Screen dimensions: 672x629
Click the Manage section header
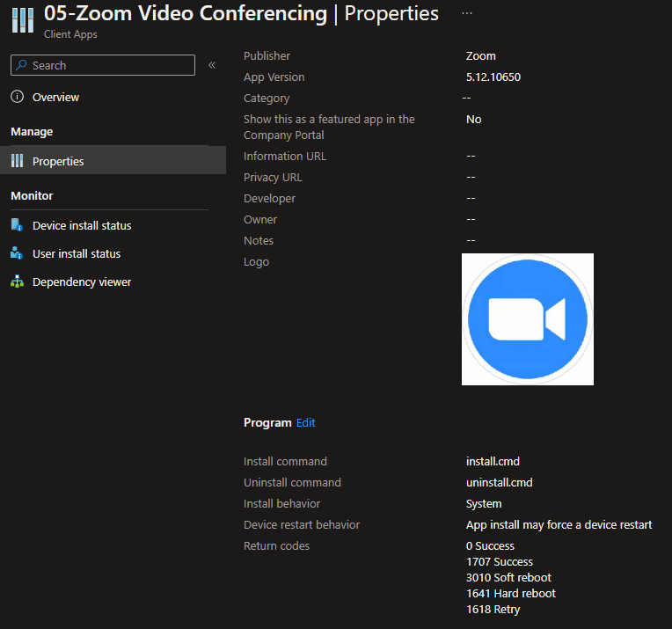32,132
